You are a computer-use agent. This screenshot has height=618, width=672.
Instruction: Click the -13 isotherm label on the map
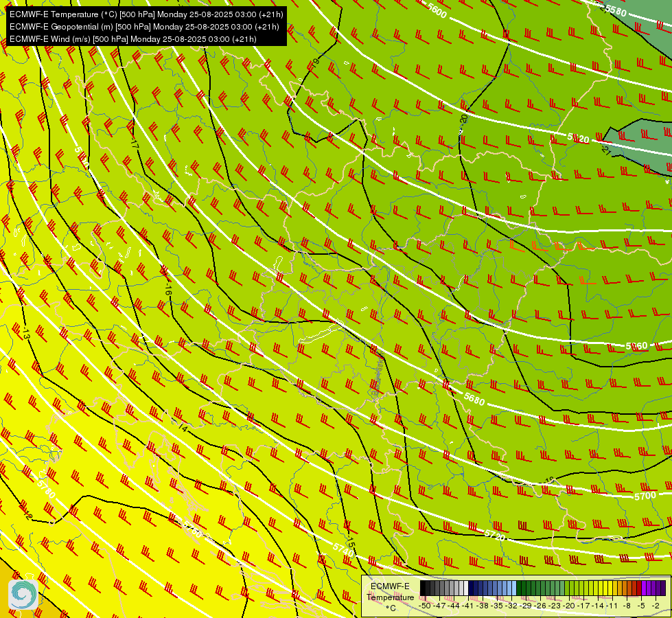pos(27,332)
